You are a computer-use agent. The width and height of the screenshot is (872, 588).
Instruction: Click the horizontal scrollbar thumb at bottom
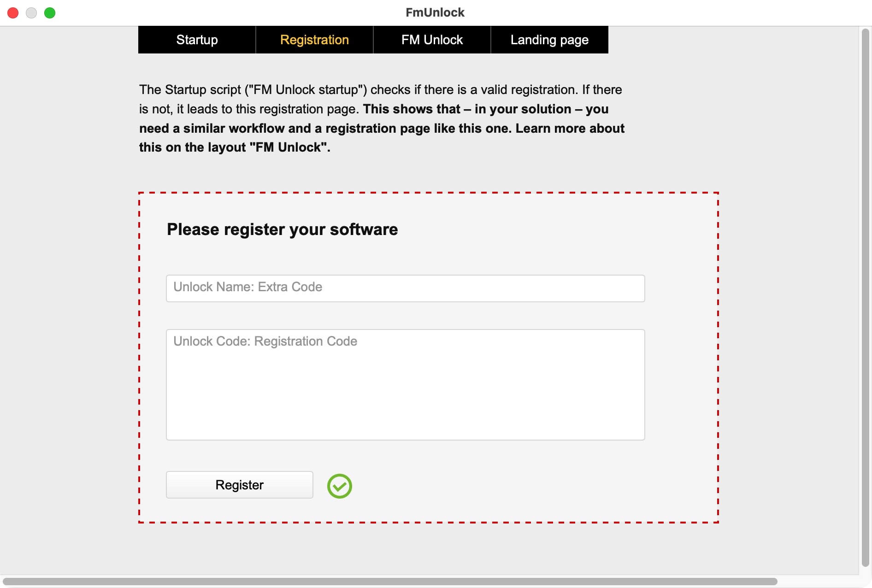pyautogui.click(x=390, y=582)
